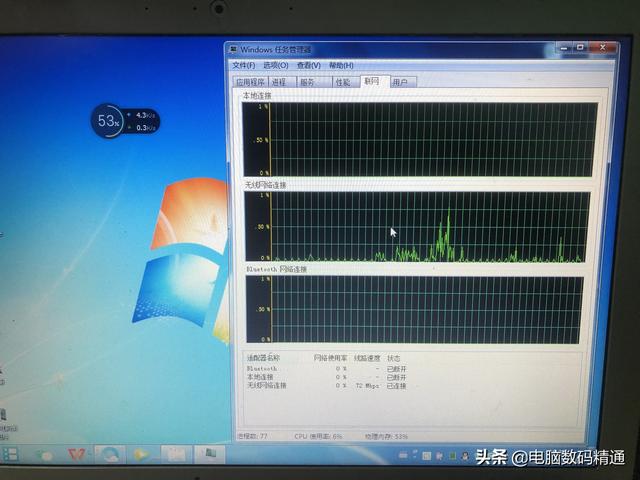Click the CPU 使用率 6% status entry
Image resolution: width=640 pixels, height=480 pixels.
(x=318, y=436)
